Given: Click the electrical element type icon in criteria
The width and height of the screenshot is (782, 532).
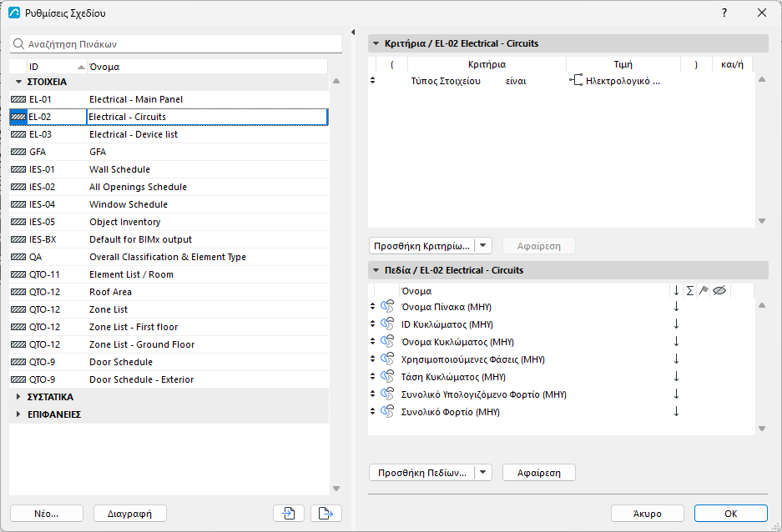Looking at the screenshot, I should click(x=576, y=80).
